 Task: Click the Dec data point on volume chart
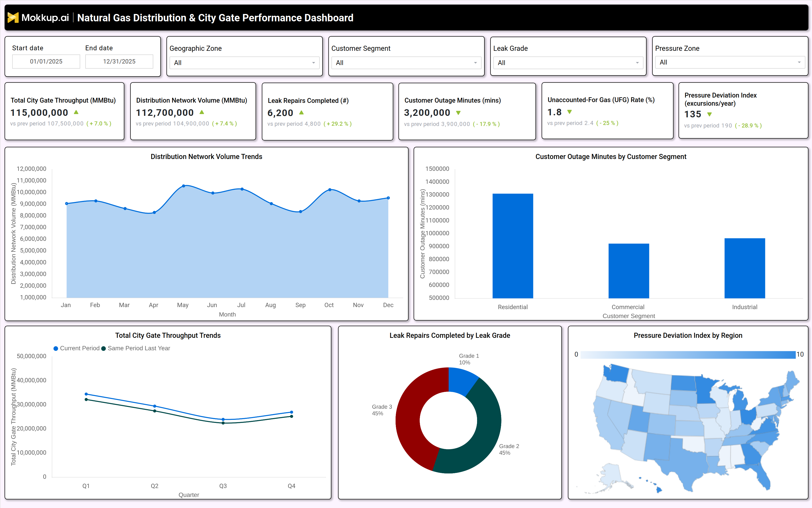[388, 198]
